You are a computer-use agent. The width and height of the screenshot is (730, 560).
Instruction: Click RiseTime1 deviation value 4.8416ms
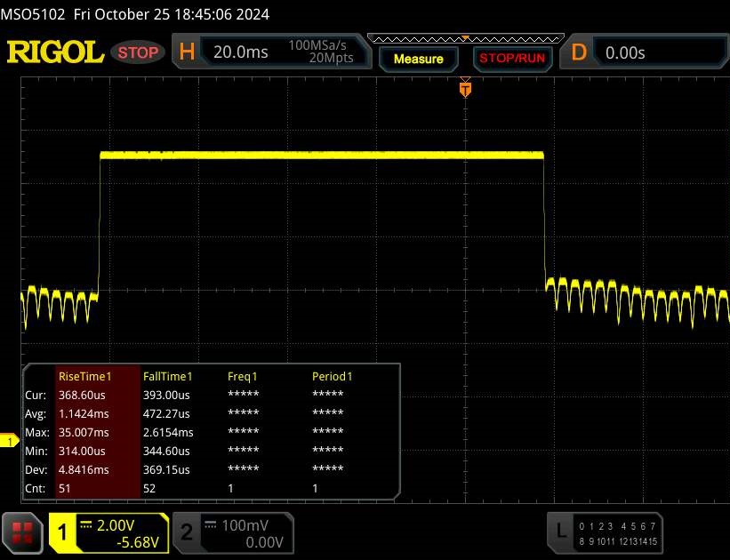[84, 469]
